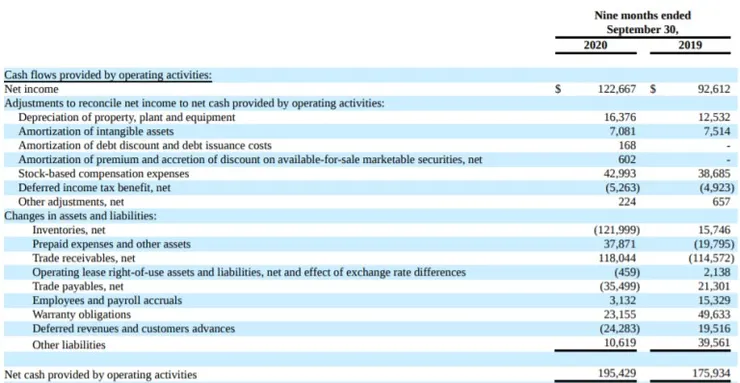Select 'Deferred income tax benefit, net' label
Screen dimensions: 740x383
(x=94, y=188)
